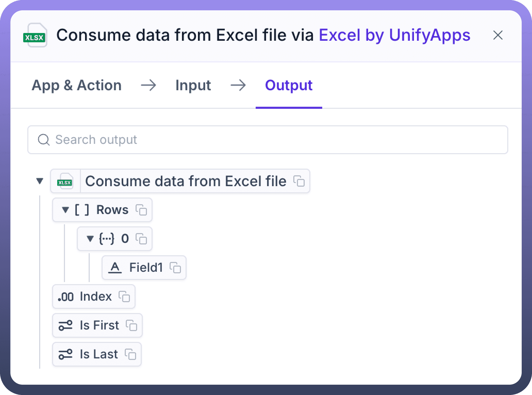The height and width of the screenshot is (395, 532).
Task: Select the Field1 text item
Action: coord(146,268)
